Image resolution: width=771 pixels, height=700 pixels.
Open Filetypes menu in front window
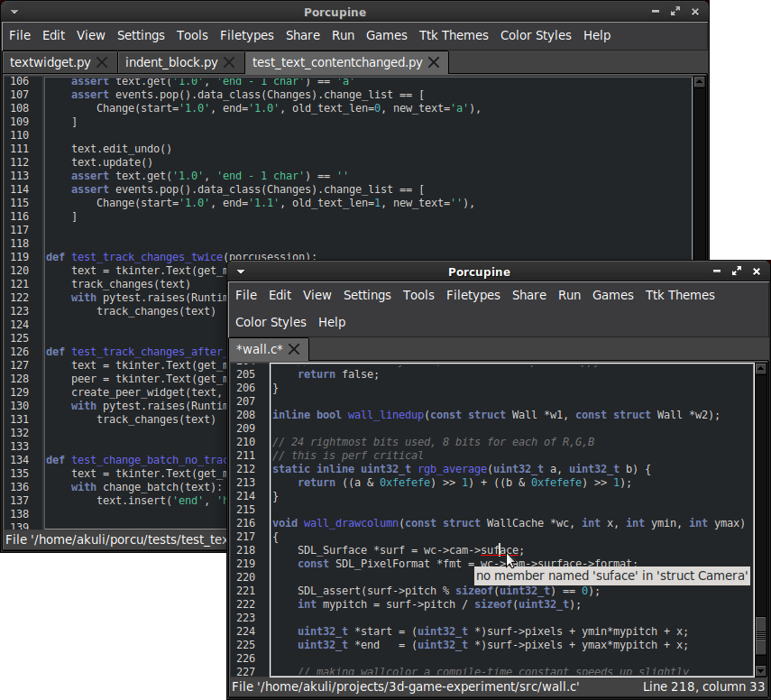pyautogui.click(x=473, y=295)
